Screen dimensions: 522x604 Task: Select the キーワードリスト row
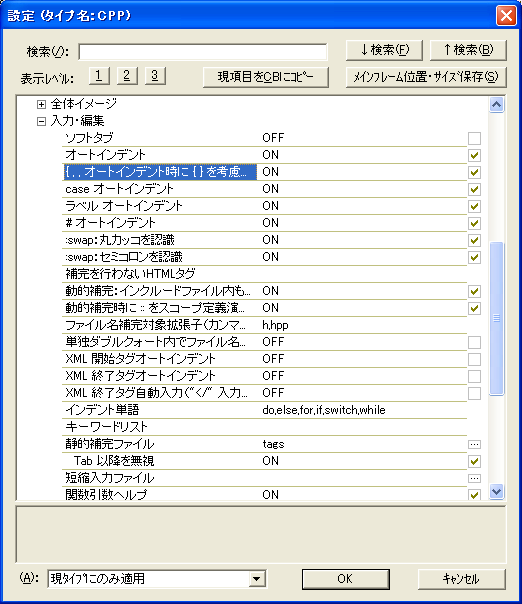265,427
